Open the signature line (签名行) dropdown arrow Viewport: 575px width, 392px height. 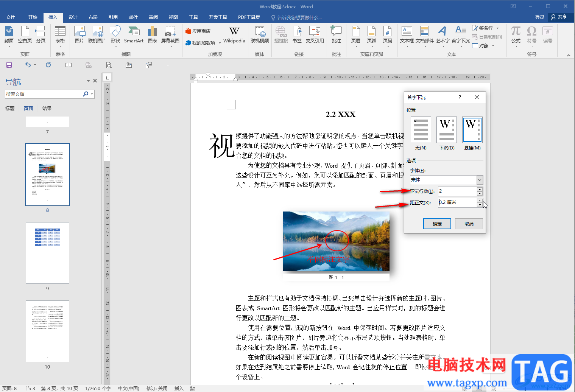coord(498,28)
